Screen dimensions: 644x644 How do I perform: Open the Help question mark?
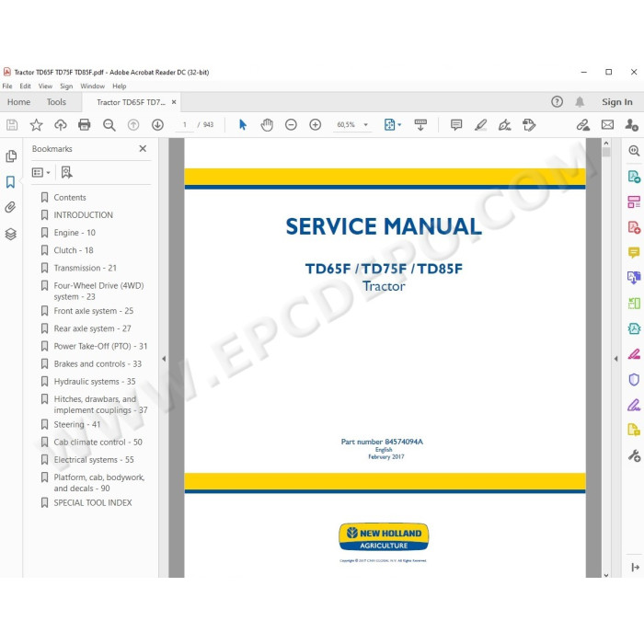(x=557, y=101)
